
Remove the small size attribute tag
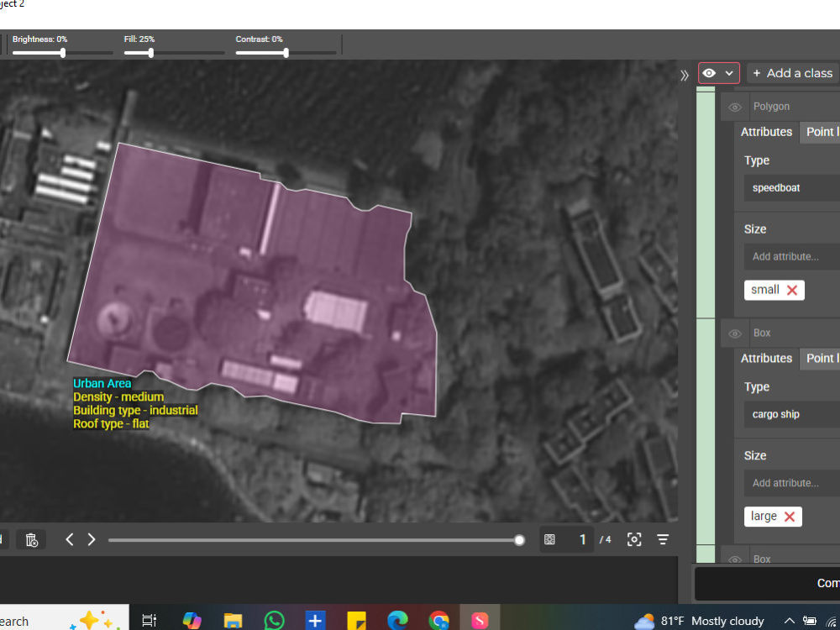[x=792, y=291]
